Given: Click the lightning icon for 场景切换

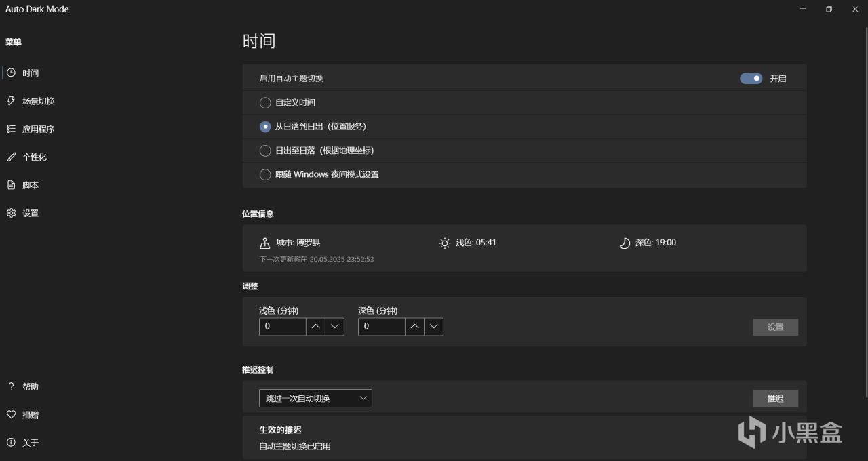Looking at the screenshot, I should 11,100.
